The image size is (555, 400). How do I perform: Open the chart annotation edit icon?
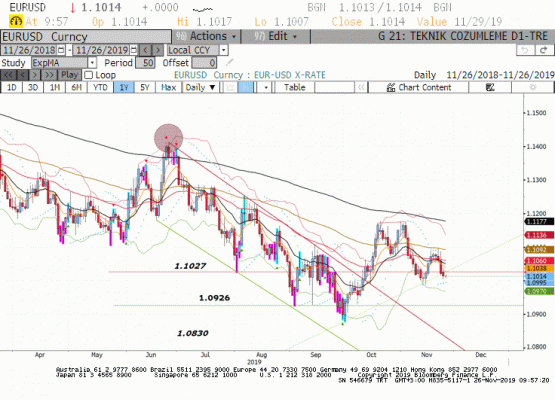pos(490,87)
